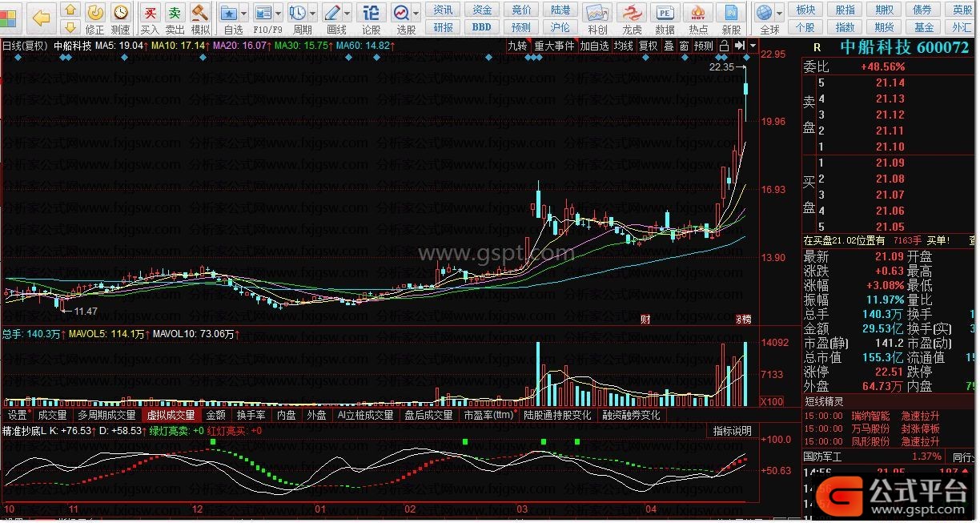The width and height of the screenshot is (980, 523).
Task: Click the 期货 futures button
Action: 885,27
